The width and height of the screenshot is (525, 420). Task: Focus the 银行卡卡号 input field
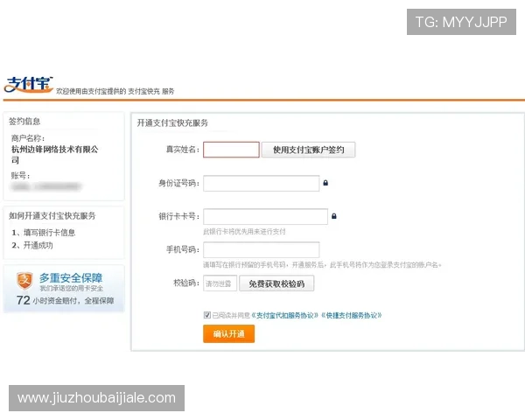(265, 216)
